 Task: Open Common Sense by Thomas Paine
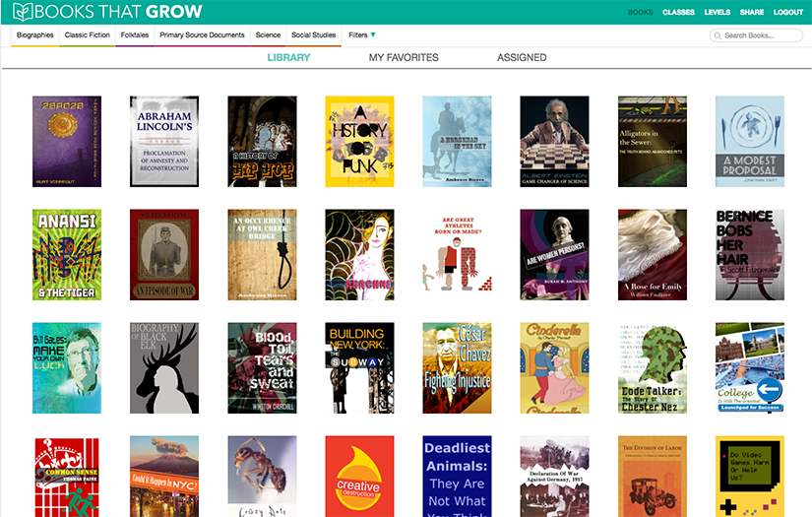(x=67, y=477)
